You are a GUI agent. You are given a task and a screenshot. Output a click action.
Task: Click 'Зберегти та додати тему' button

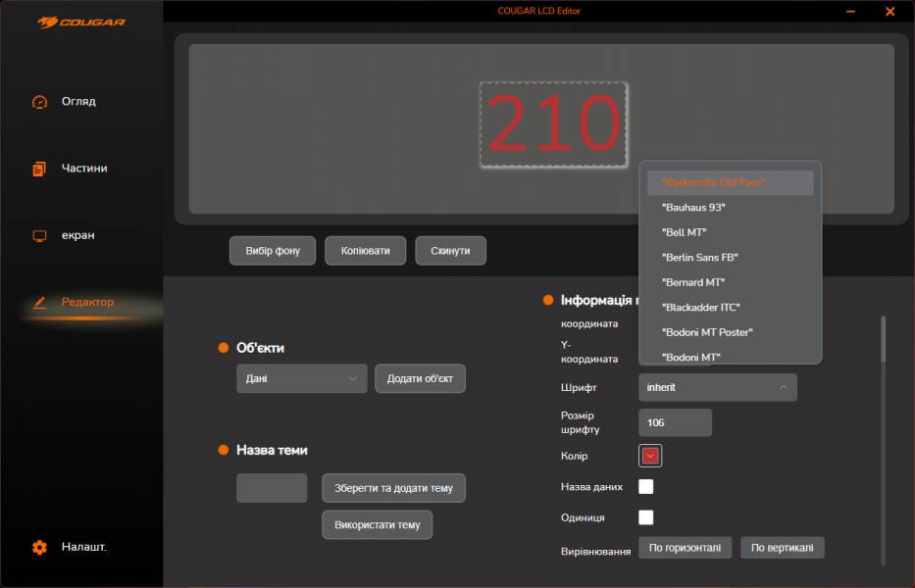click(393, 488)
